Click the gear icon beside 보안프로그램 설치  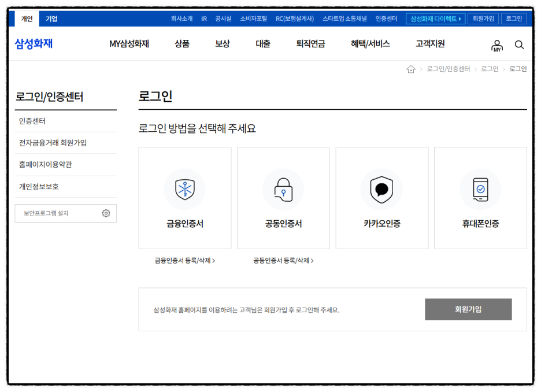[106, 213]
